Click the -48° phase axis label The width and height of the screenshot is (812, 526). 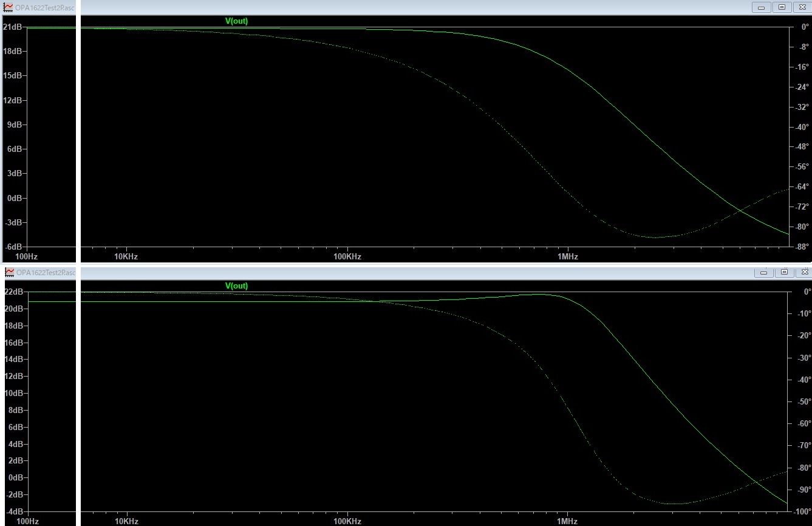[801, 146]
